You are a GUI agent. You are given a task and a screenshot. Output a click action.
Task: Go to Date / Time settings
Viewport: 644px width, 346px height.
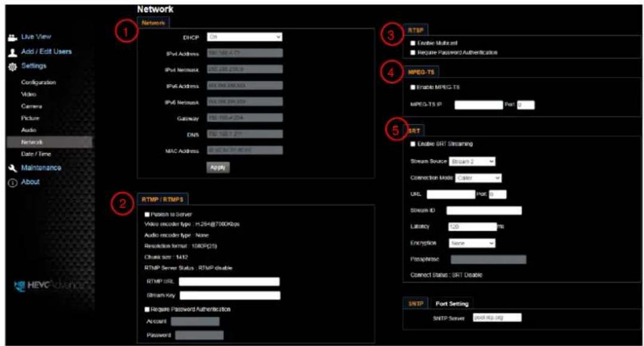click(x=36, y=154)
